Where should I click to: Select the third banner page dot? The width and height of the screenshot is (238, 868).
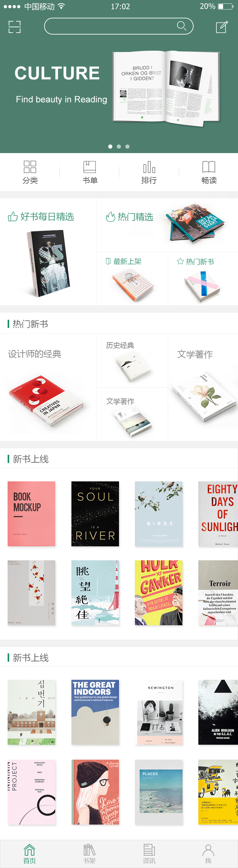coord(127,147)
